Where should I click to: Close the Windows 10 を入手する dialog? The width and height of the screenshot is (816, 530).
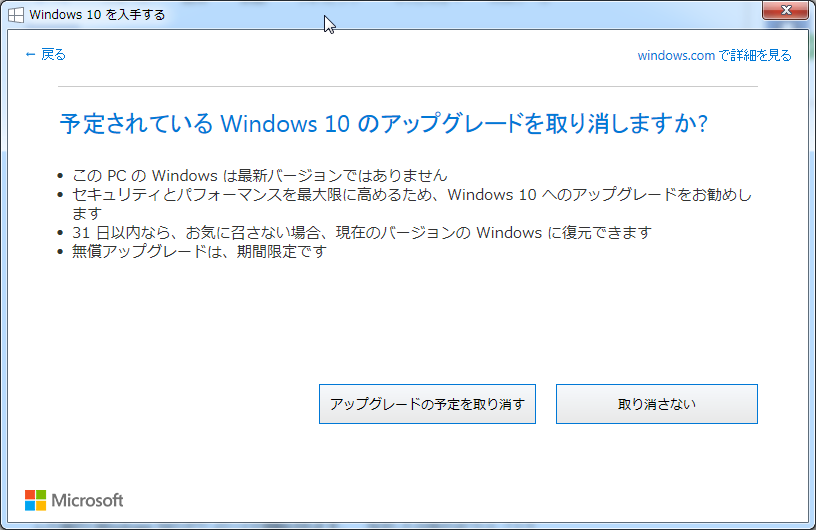click(x=786, y=10)
